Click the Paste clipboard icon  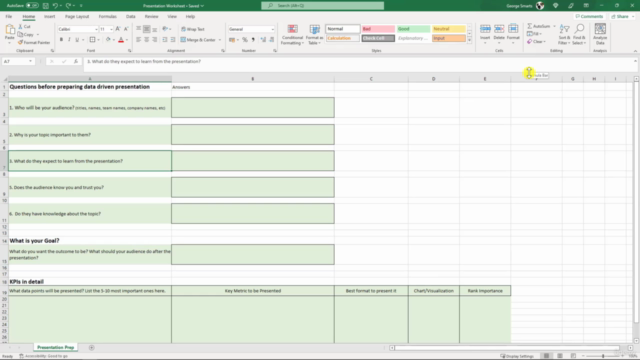tap(10, 30)
